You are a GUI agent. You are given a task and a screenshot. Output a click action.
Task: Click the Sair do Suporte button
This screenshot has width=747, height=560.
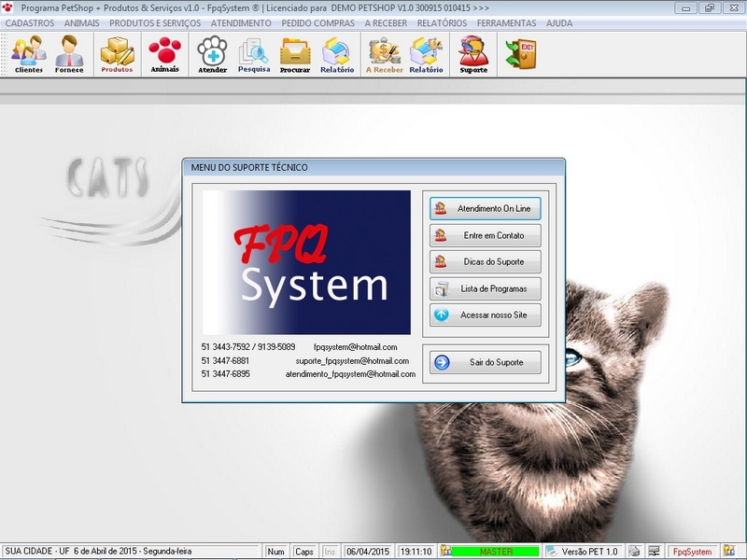485,362
